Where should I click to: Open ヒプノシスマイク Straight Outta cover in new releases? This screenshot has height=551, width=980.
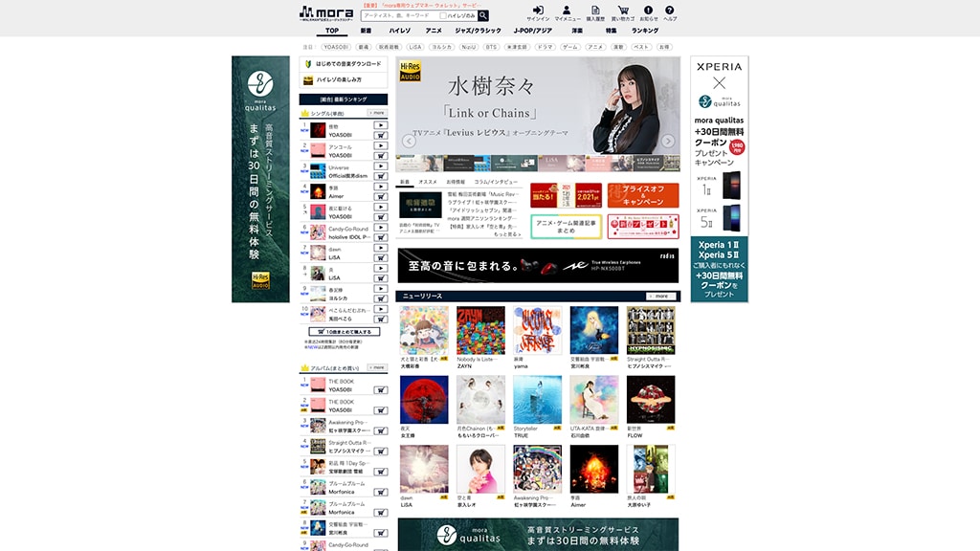pyautogui.click(x=651, y=330)
